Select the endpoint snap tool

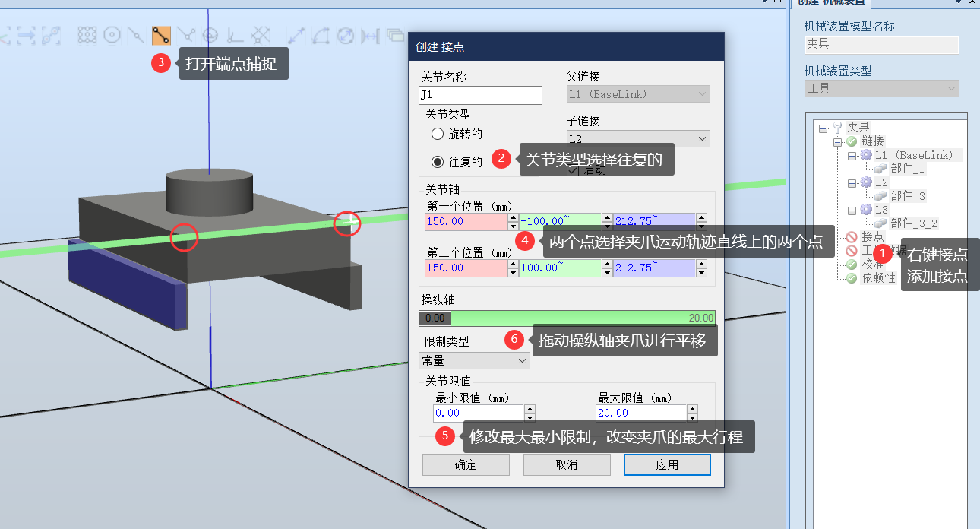160,34
